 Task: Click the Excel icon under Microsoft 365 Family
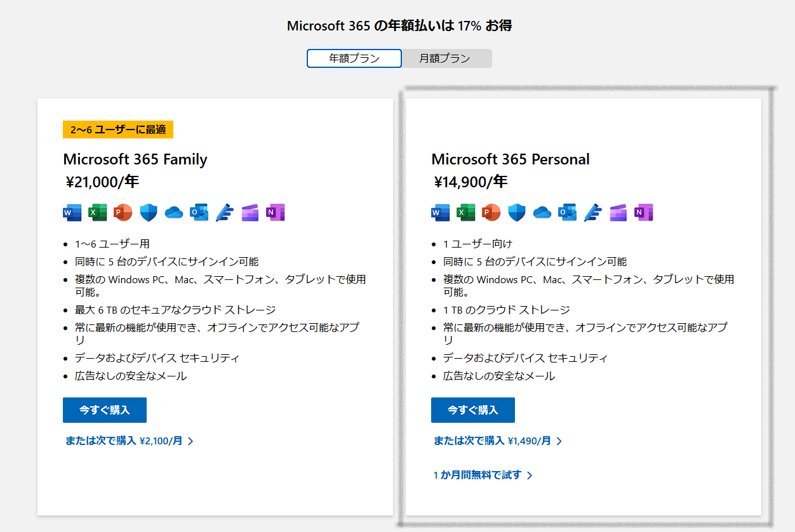click(x=98, y=213)
